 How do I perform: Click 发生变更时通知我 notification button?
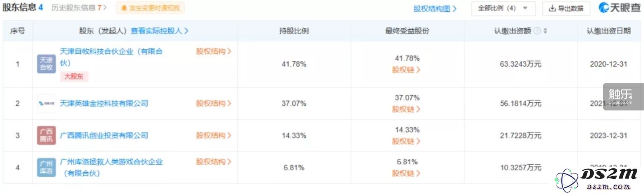coord(150,8)
